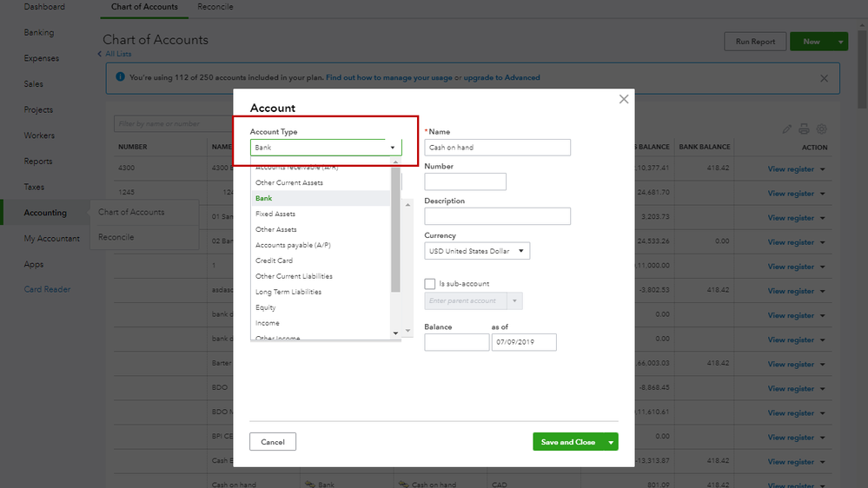Switch to the Reconcile tab

point(215,7)
